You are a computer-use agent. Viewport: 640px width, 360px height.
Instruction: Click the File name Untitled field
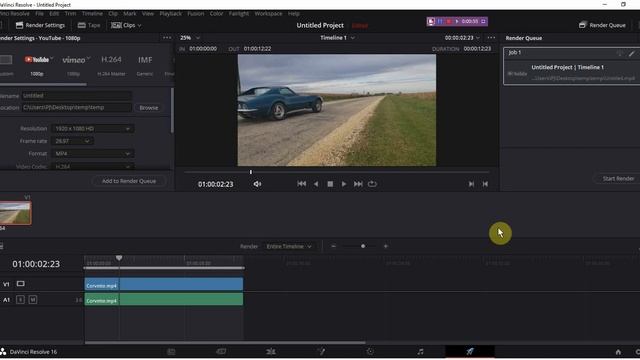[76, 96]
